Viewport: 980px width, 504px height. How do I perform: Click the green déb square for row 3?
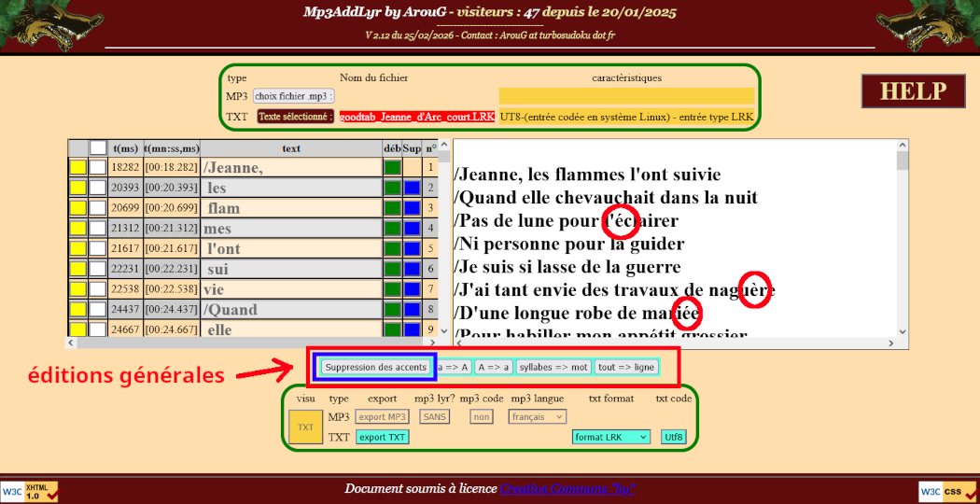coord(392,208)
